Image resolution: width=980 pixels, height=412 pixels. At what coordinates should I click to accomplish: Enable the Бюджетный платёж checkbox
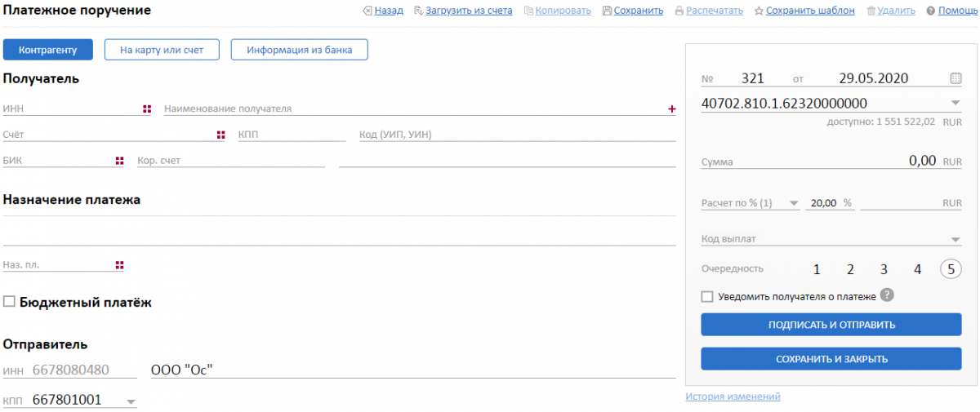click(x=10, y=302)
